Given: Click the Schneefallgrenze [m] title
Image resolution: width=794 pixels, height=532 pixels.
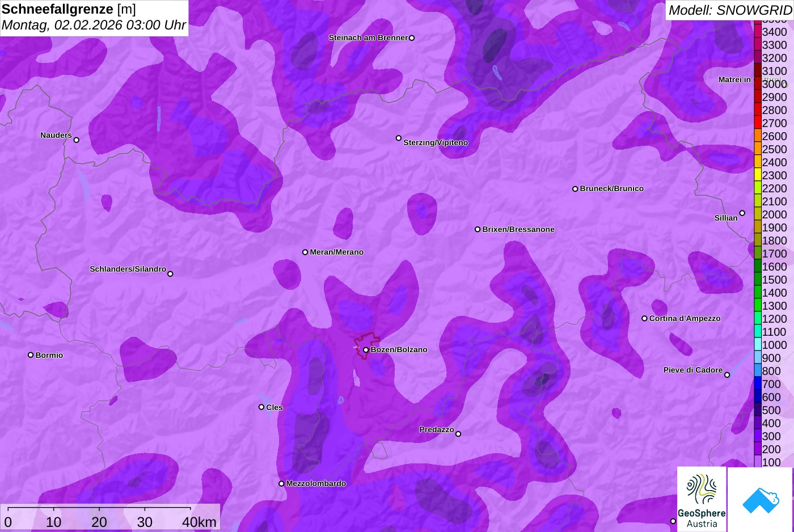Looking at the screenshot, I should [x=69, y=9].
